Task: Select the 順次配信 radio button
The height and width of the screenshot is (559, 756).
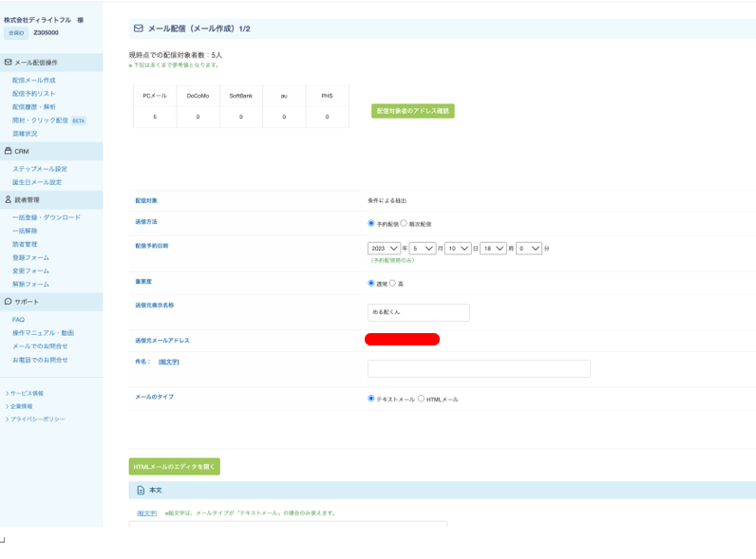Action: click(x=404, y=223)
